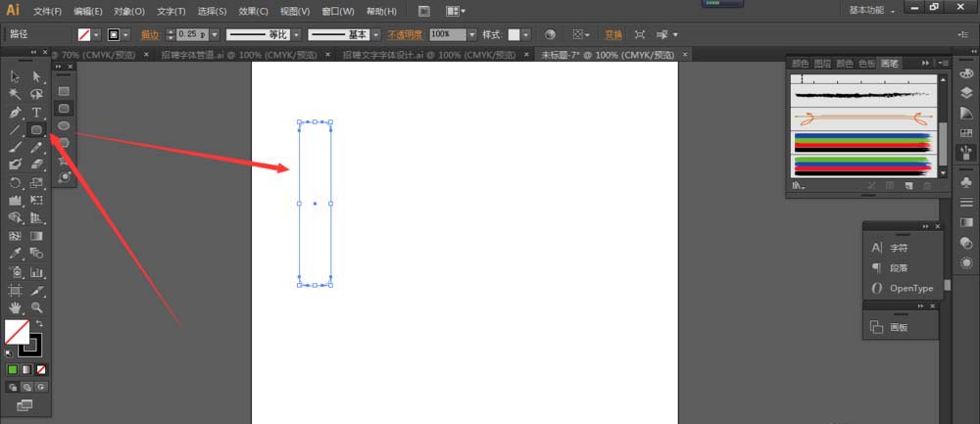This screenshot has height=424, width=980.
Task: Click the fill color swatch in toolbox
Action: [17, 332]
